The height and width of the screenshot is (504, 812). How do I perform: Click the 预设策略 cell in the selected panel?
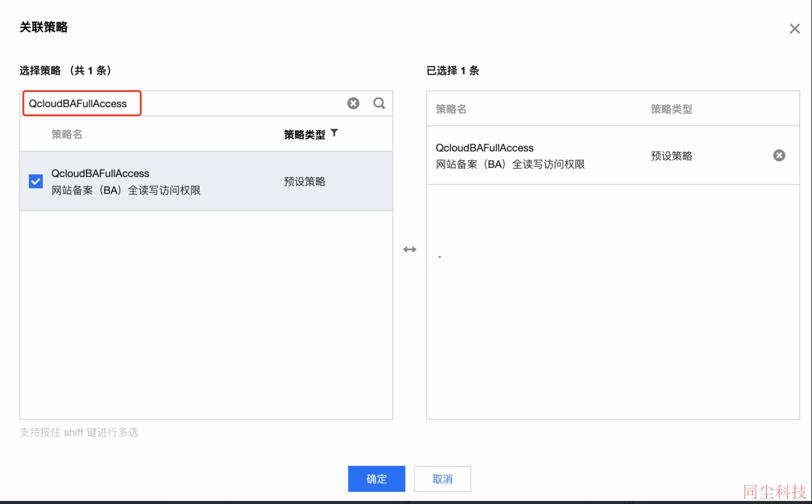(x=671, y=156)
